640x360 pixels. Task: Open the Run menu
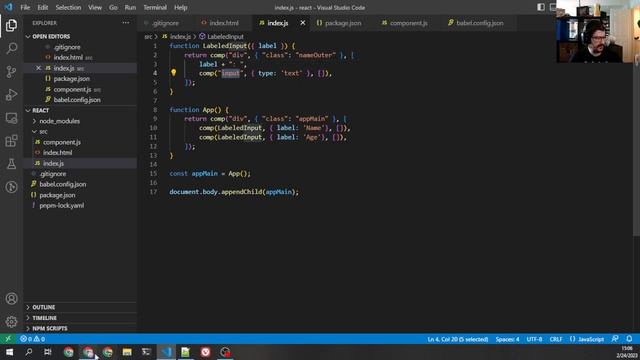[x=130, y=7]
